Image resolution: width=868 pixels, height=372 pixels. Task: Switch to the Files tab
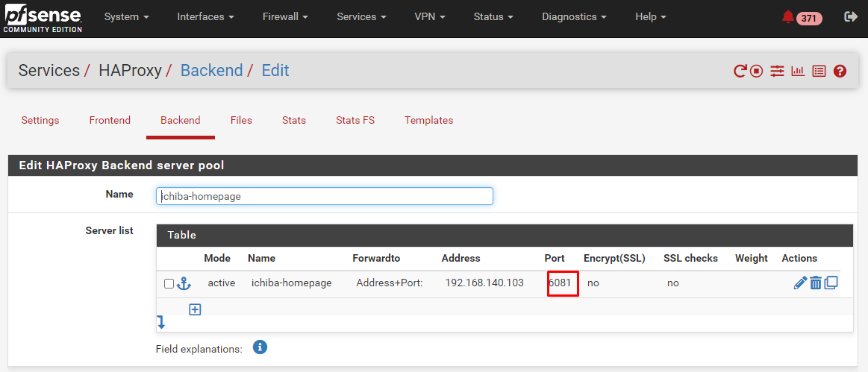tap(241, 120)
